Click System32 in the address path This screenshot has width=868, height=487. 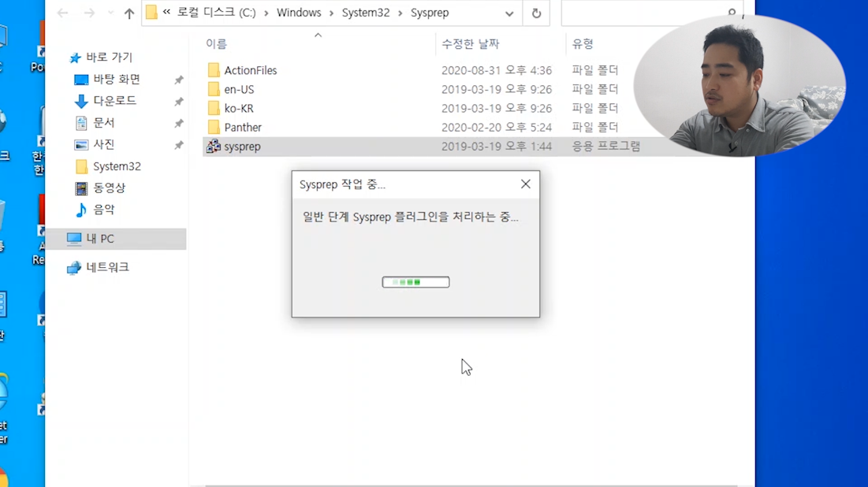tap(365, 13)
